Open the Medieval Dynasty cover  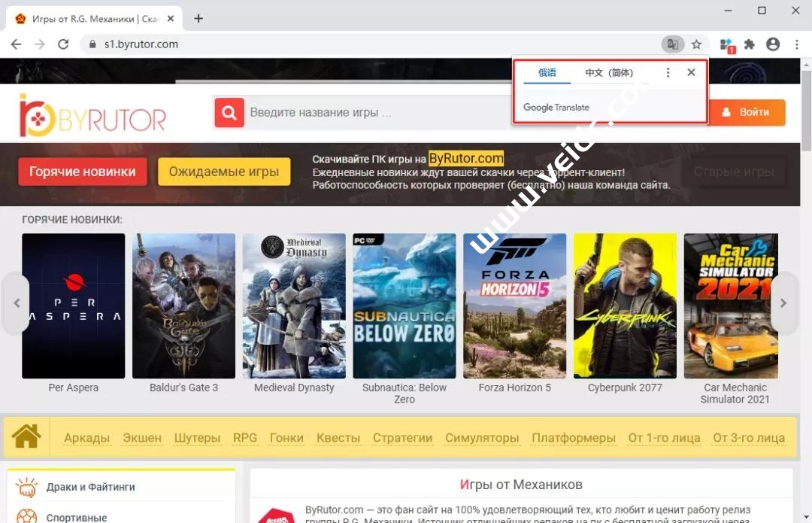pos(294,306)
